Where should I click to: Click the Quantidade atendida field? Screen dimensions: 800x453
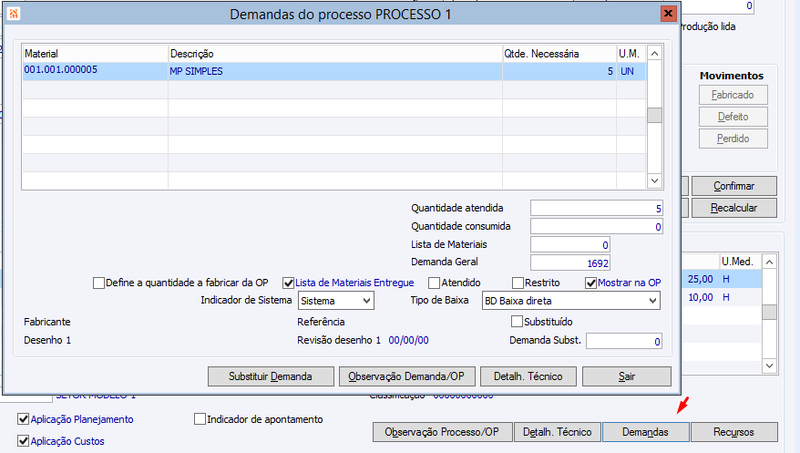tap(596, 208)
